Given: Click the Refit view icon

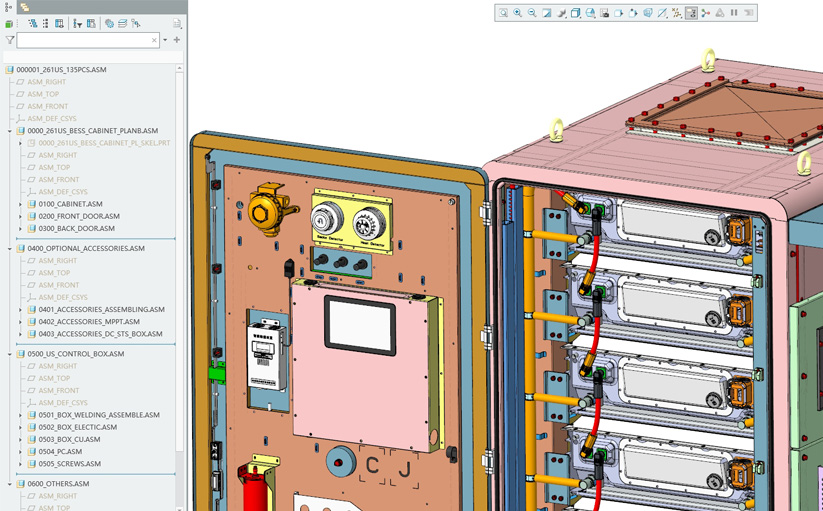Looking at the screenshot, I should coord(503,13).
